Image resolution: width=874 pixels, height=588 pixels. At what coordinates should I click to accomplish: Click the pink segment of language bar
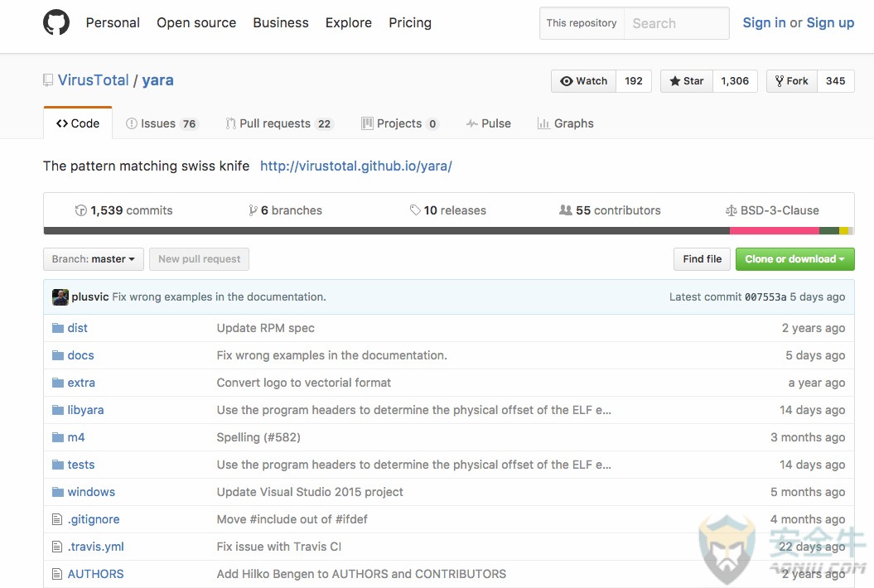775,231
